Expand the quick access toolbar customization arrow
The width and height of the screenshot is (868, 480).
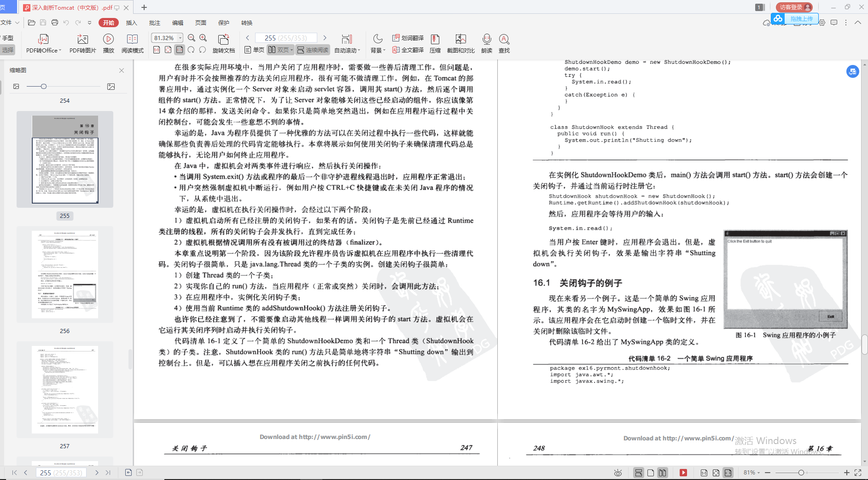pos(89,23)
